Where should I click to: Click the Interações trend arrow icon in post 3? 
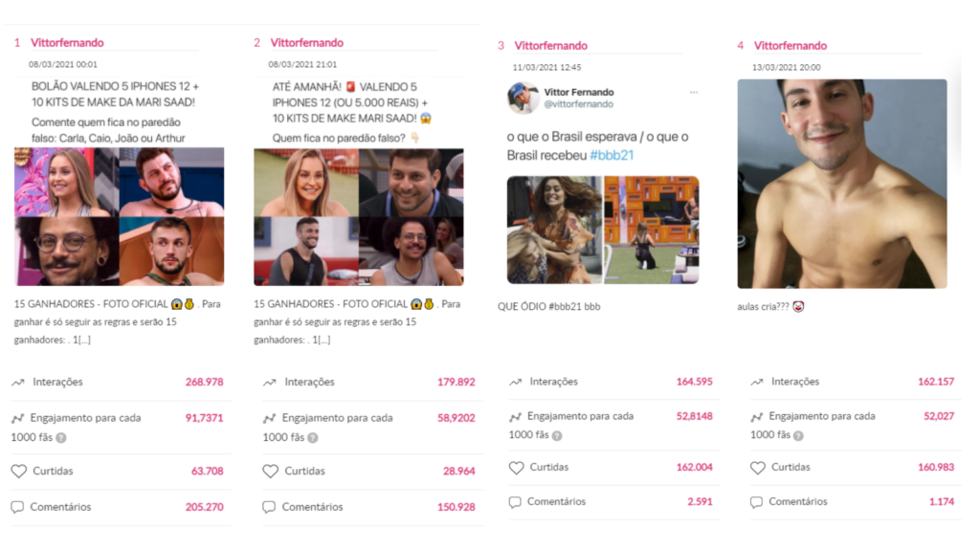[515, 382]
